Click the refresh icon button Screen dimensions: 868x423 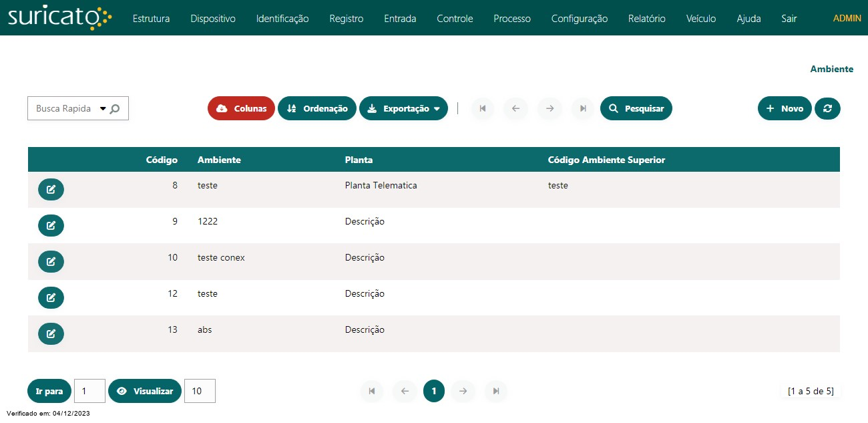[827, 108]
